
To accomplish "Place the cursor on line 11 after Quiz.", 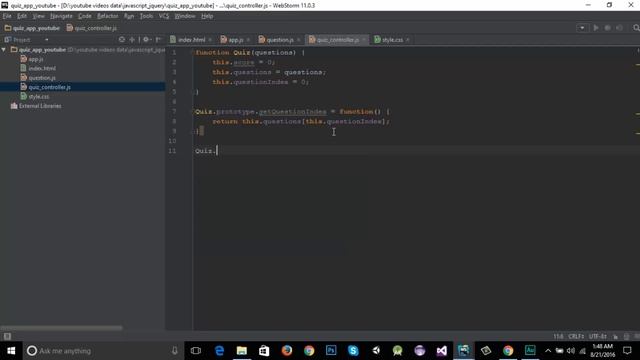I will click(217, 151).
